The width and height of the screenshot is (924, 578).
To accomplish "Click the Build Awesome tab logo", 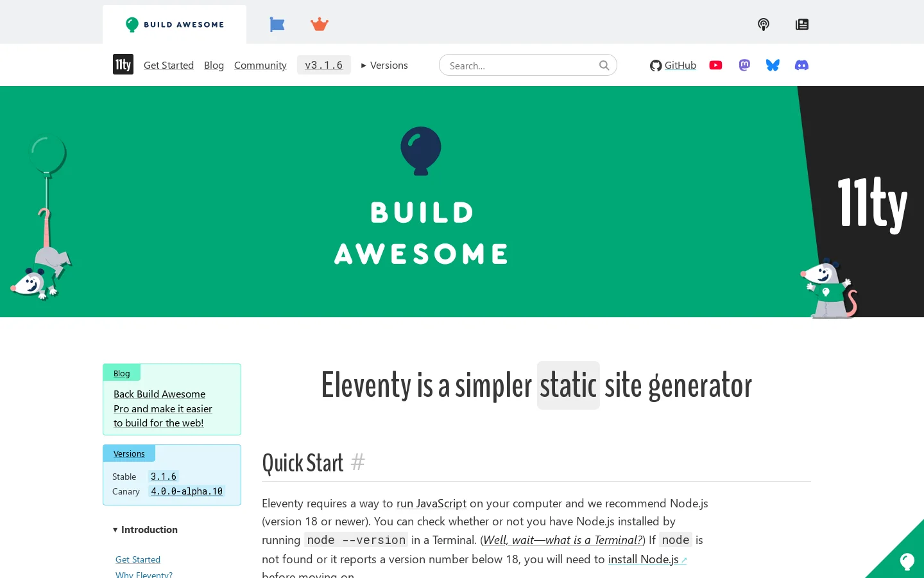I will [175, 24].
